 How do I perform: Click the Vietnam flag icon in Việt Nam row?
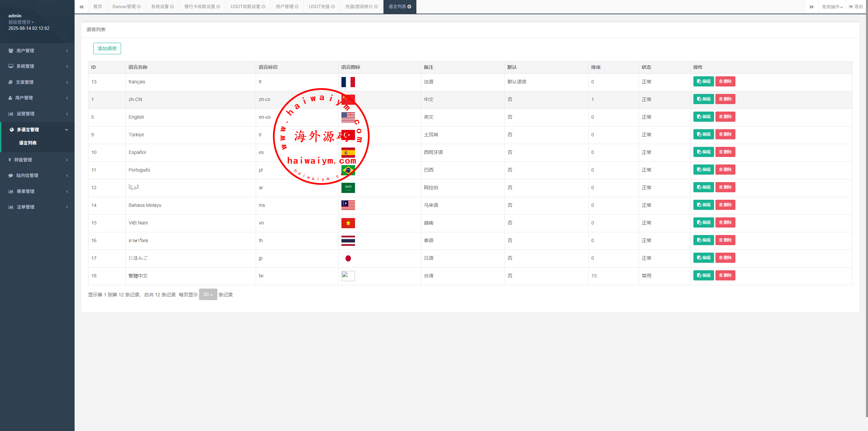click(x=348, y=223)
